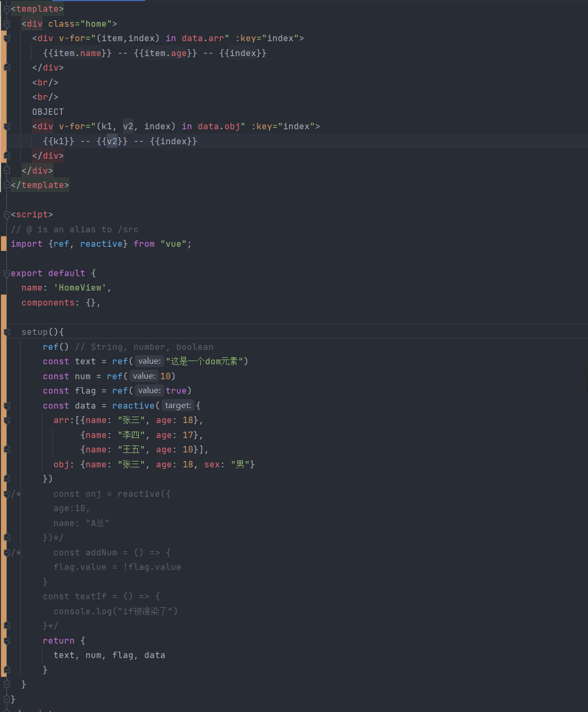This screenshot has height=712, width=588.
Task: Collapse the commented const onj block
Action: coord(7,494)
